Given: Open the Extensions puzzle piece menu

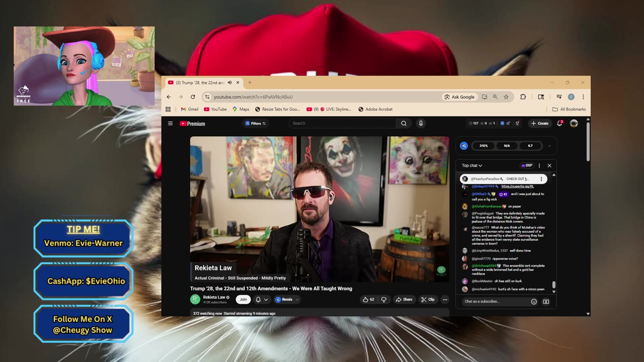Looking at the screenshot, I should [x=523, y=97].
